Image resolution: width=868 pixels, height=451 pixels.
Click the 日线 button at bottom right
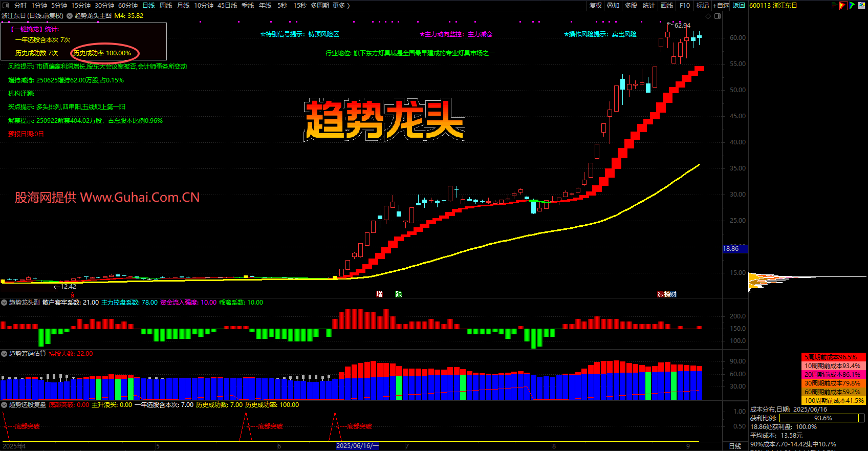coord(735,446)
